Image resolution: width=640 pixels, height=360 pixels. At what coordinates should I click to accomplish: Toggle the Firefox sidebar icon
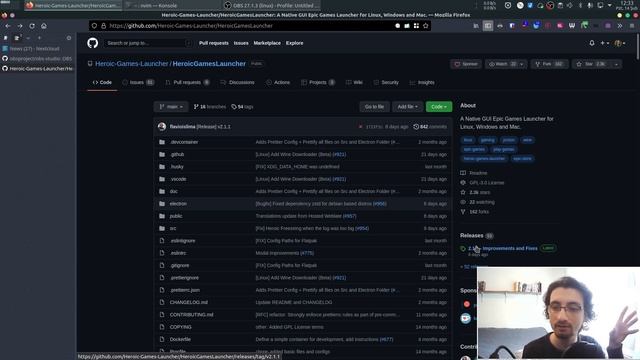[488, 26]
